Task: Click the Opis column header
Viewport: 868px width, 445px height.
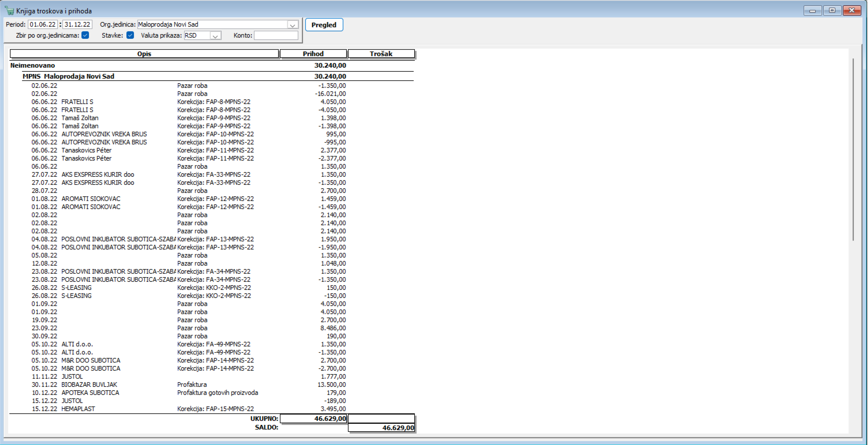Action: pos(144,54)
